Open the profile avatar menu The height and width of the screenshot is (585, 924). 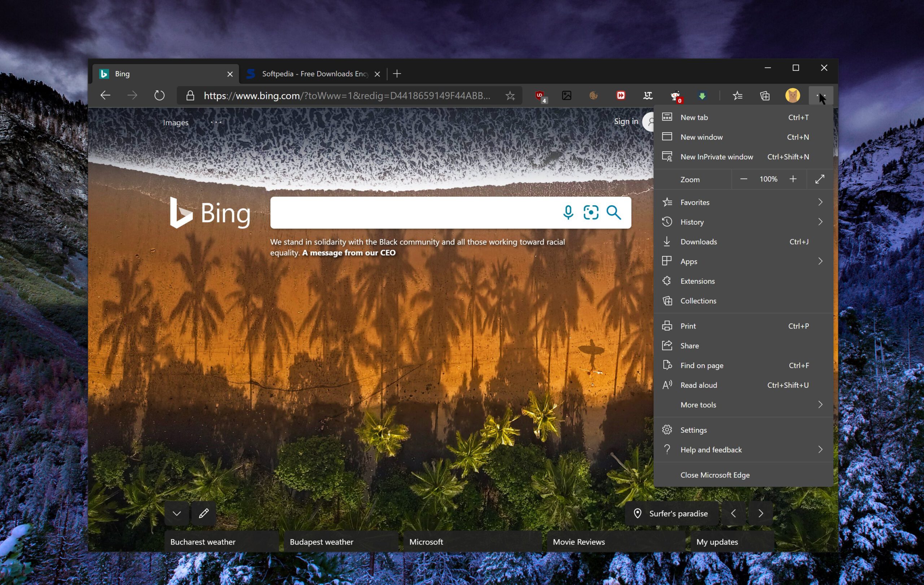point(792,96)
